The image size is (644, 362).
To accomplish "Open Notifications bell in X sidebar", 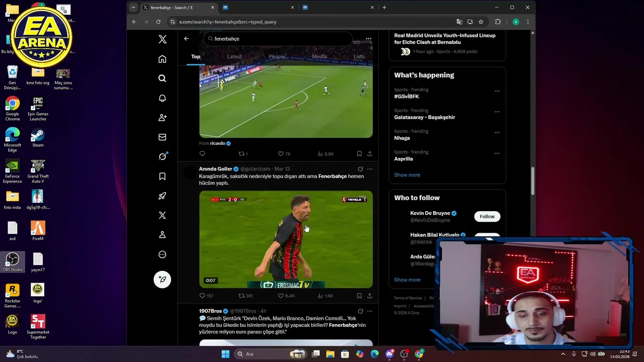I will click(162, 98).
